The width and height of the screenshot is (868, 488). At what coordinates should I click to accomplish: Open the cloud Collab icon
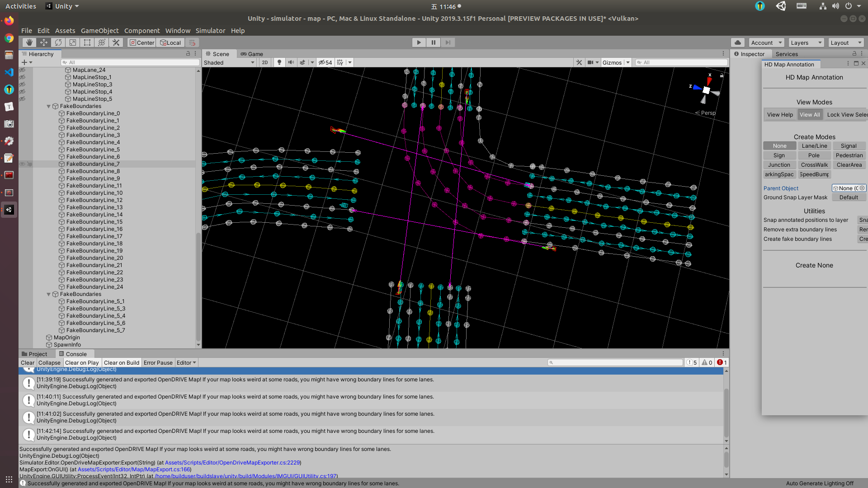(738, 42)
